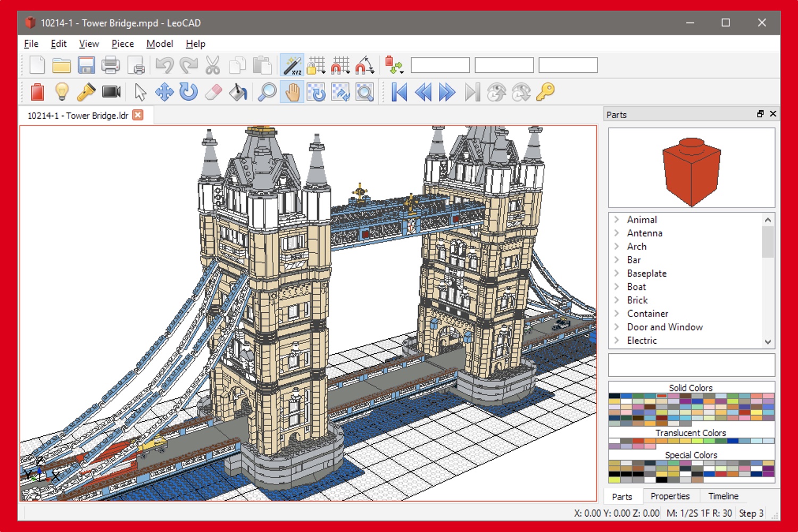Click the third transform value field

tap(568, 65)
